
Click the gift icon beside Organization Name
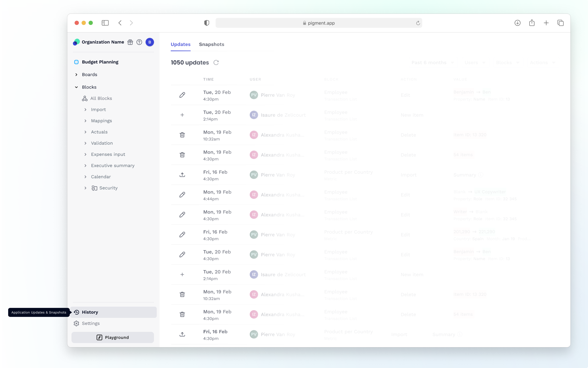[130, 42]
